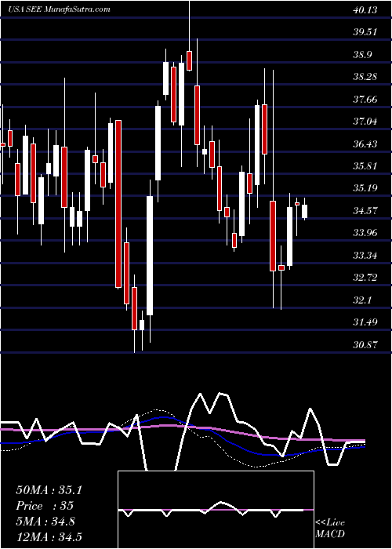Click the 40.13 price axis label
392x549 pixels.
click(365, 9)
